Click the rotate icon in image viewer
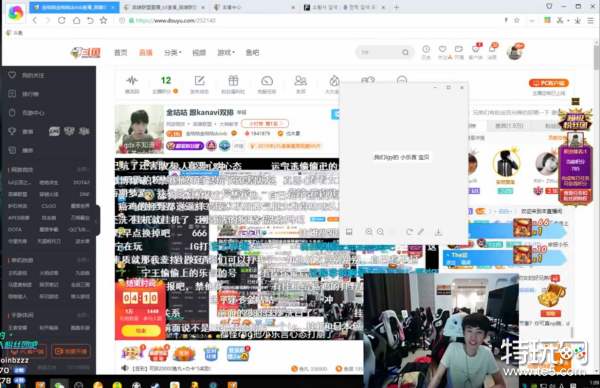 click(409, 232)
